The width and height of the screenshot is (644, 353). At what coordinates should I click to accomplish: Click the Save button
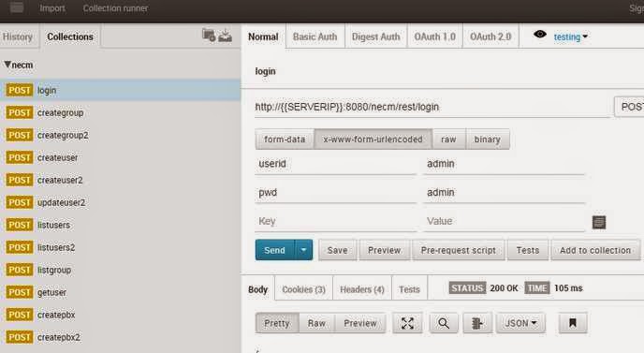pyautogui.click(x=338, y=250)
